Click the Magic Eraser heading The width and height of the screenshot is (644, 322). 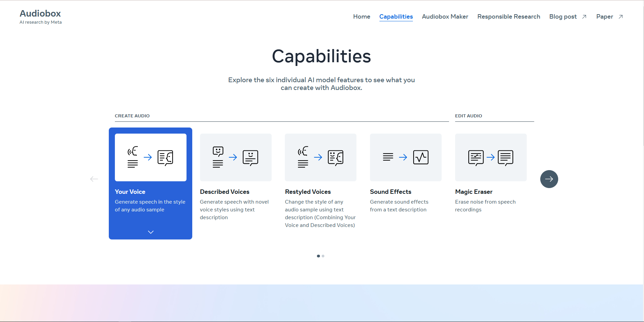click(474, 192)
